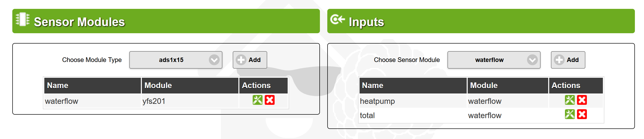
Task: Edit the total input configuration
Action: tap(569, 115)
